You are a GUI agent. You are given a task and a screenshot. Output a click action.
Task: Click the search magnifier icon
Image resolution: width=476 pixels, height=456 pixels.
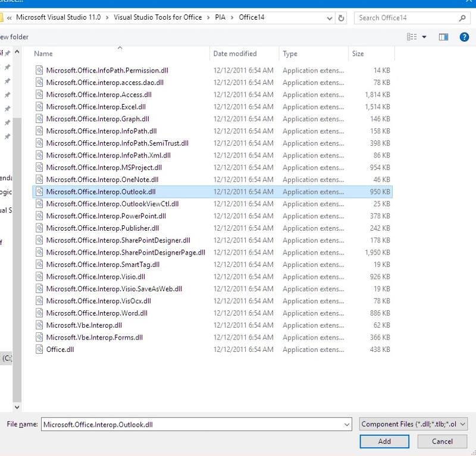462,18
